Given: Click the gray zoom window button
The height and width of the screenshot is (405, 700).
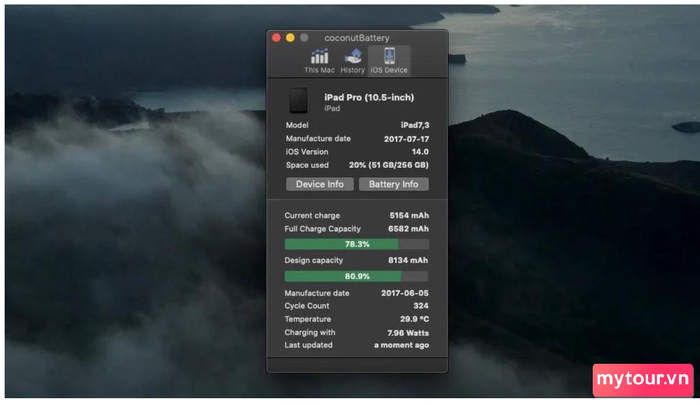Looking at the screenshot, I should (x=304, y=38).
